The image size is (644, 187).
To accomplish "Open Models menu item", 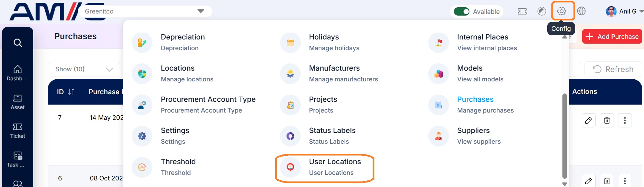I will (480, 73).
